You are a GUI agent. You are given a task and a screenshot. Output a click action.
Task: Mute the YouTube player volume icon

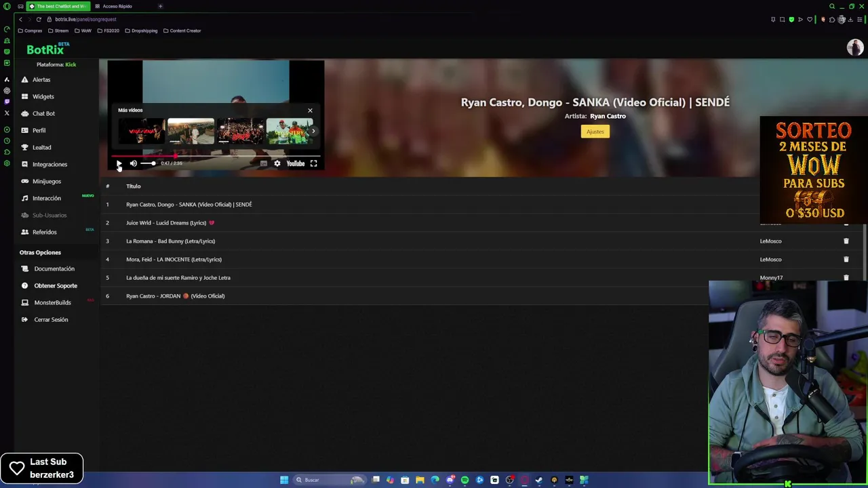(134, 163)
